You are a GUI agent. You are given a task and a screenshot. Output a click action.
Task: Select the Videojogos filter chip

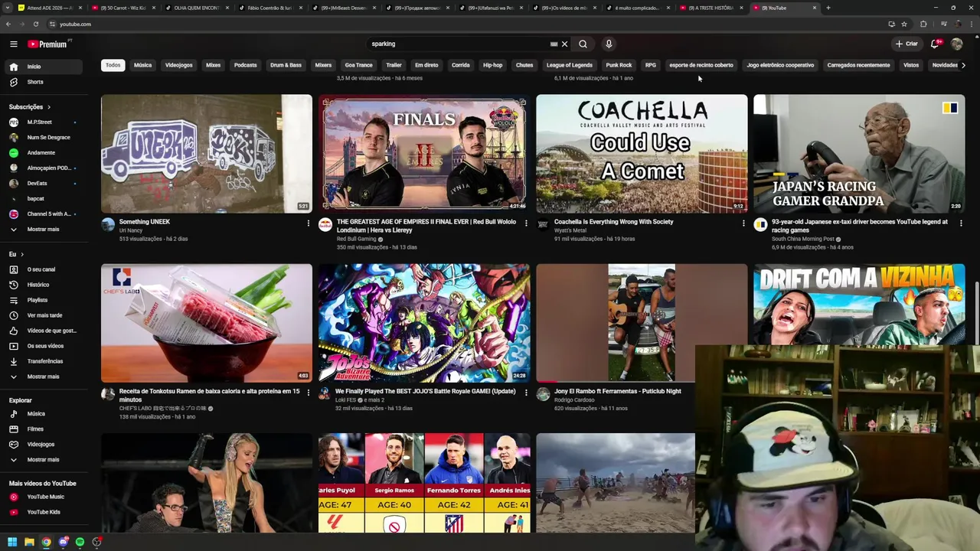pyautogui.click(x=179, y=65)
